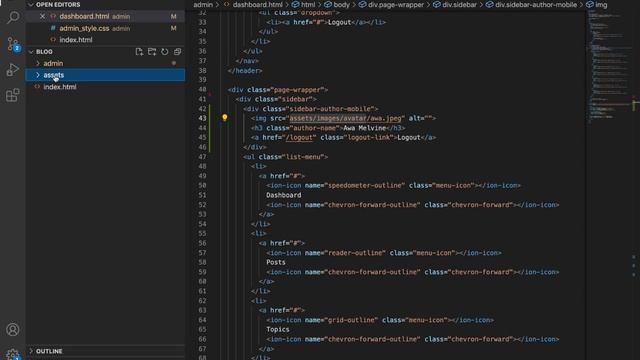The image size is (640, 360).
Task: Select the assets folder in explorer
Action: (105, 75)
